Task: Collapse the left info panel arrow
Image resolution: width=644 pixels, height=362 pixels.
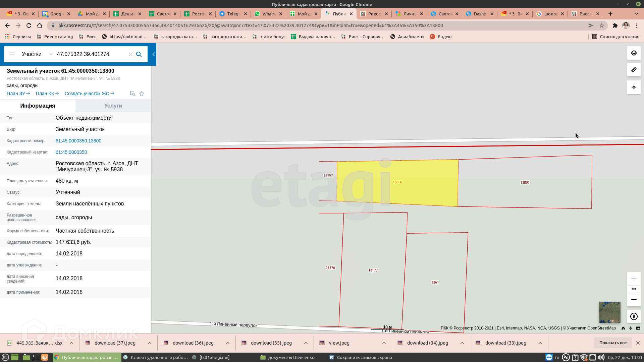Action: pos(154,54)
